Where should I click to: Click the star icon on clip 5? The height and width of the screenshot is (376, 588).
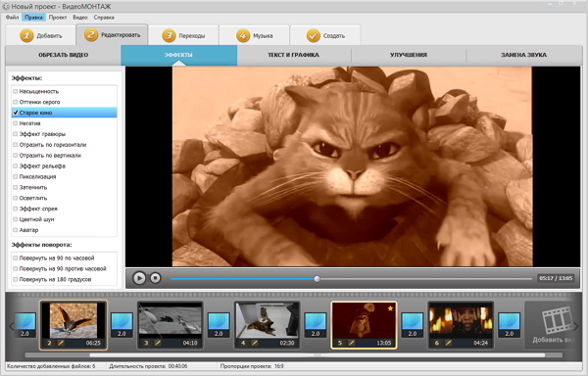[390, 308]
